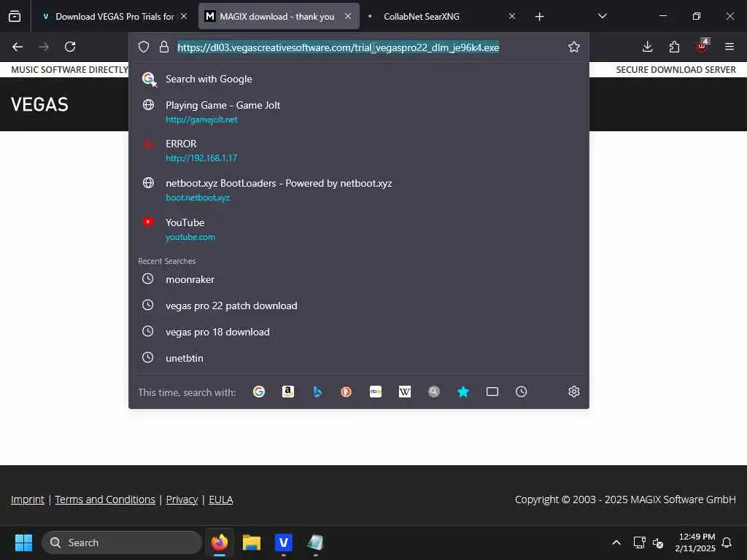Open taskbar clock showing 12:49 PM
The image size is (747, 560).
pos(695,542)
